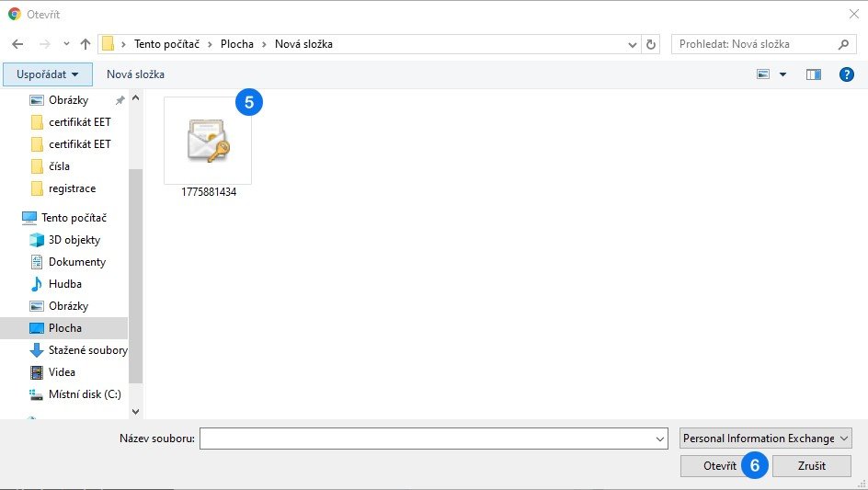
Task: Click the pin icon beside Obrázky
Action: point(120,100)
